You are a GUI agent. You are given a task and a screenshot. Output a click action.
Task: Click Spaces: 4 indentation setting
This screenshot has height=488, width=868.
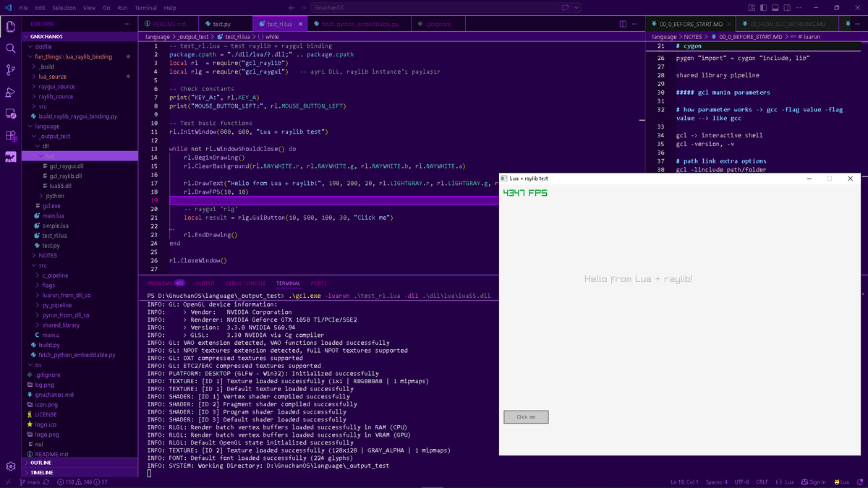point(716,481)
